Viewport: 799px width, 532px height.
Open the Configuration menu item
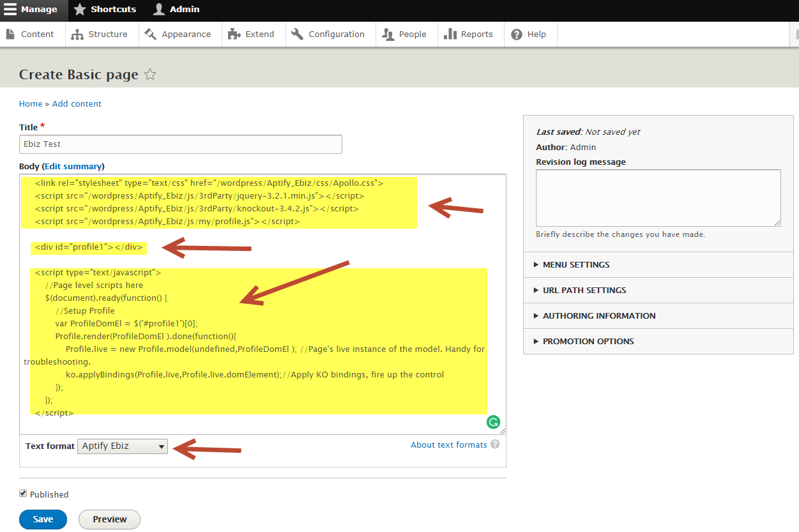[x=330, y=34]
